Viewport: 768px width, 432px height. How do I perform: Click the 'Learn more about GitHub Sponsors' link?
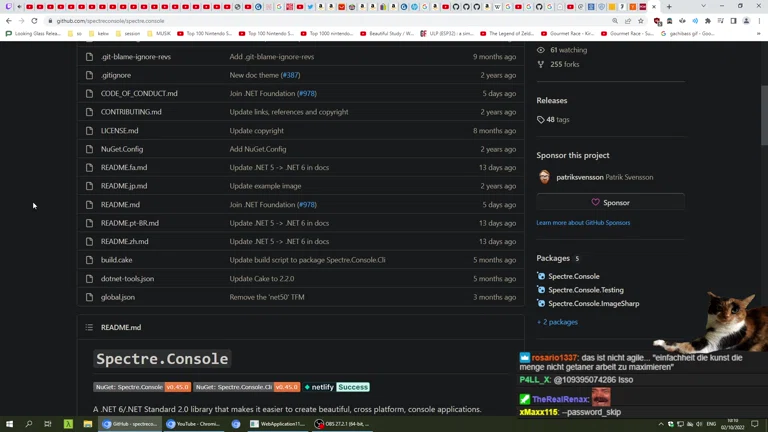583,223
